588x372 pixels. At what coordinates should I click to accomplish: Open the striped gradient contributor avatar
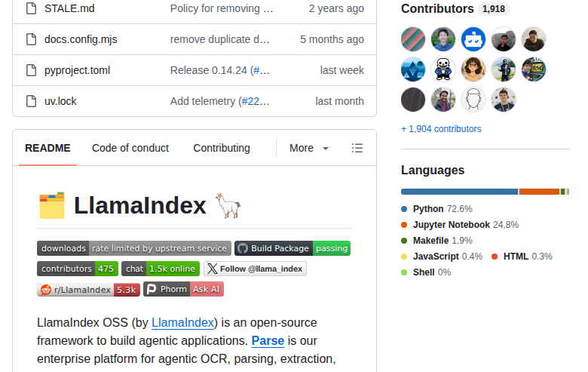tap(413, 39)
